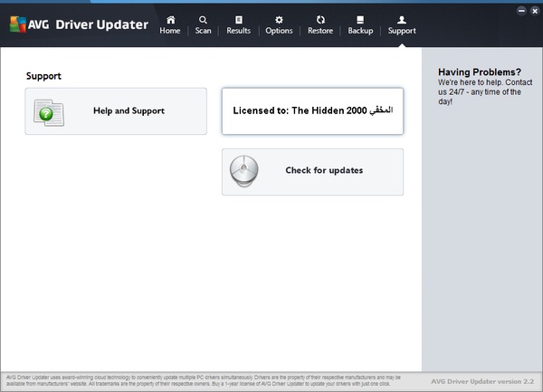Minimize the AVG Driver Updater window
Screen dimensions: 543x392
521,10
